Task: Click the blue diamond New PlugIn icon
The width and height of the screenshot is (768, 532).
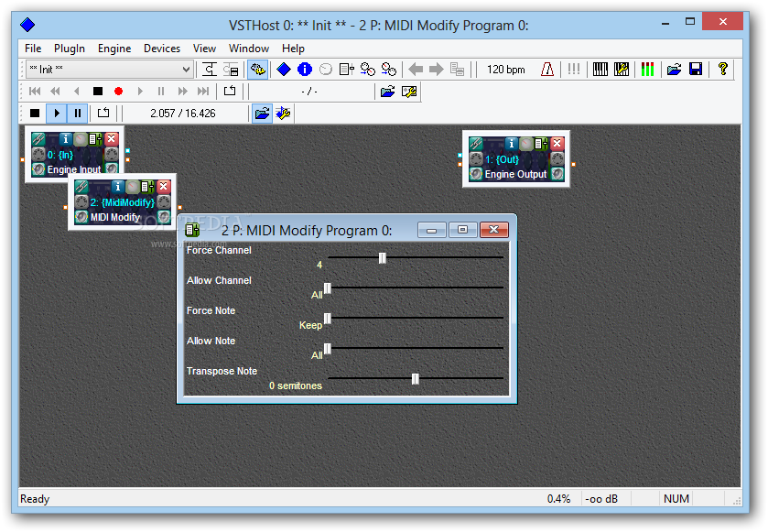Action: (284, 70)
